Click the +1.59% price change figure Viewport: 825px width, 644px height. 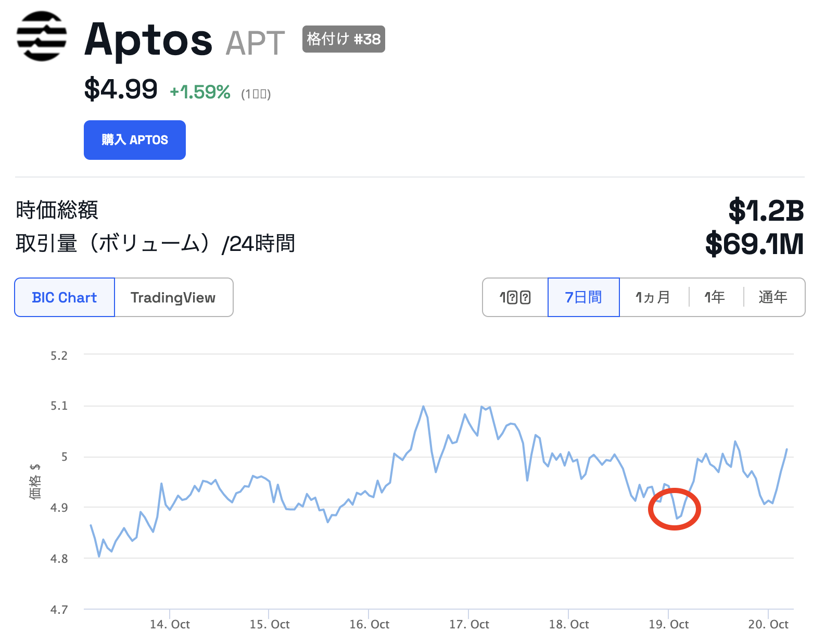tap(200, 92)
